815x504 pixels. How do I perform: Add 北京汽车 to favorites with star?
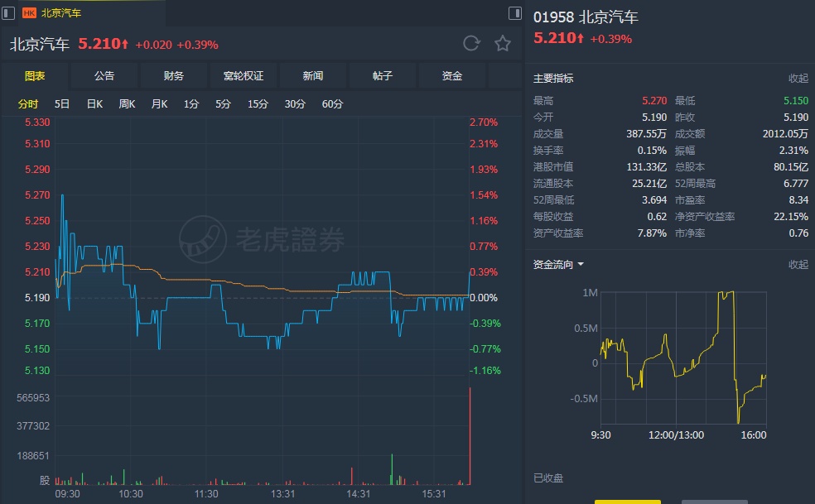tap(503, 43)
